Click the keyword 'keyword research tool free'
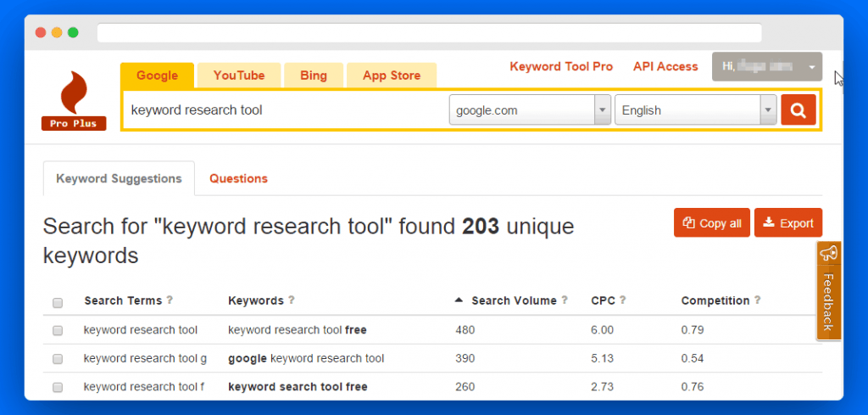Screen dimensions: 868x415 pos(298,330)
